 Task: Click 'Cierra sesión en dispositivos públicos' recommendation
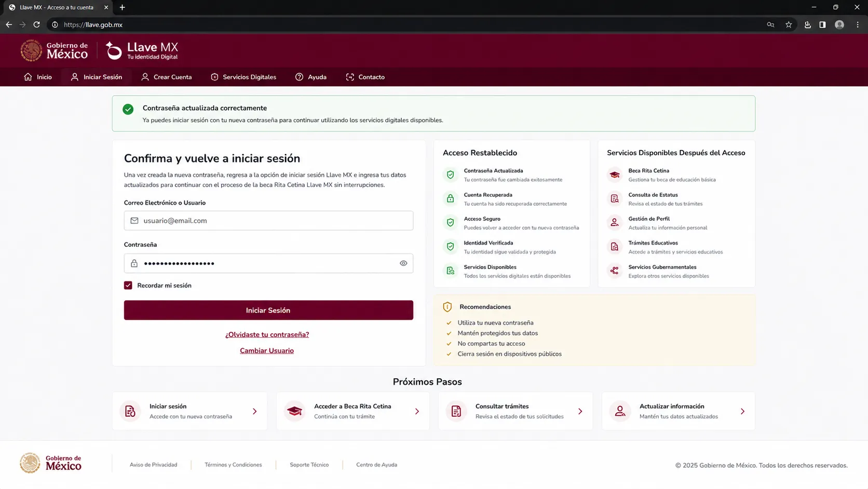point(510,354)
